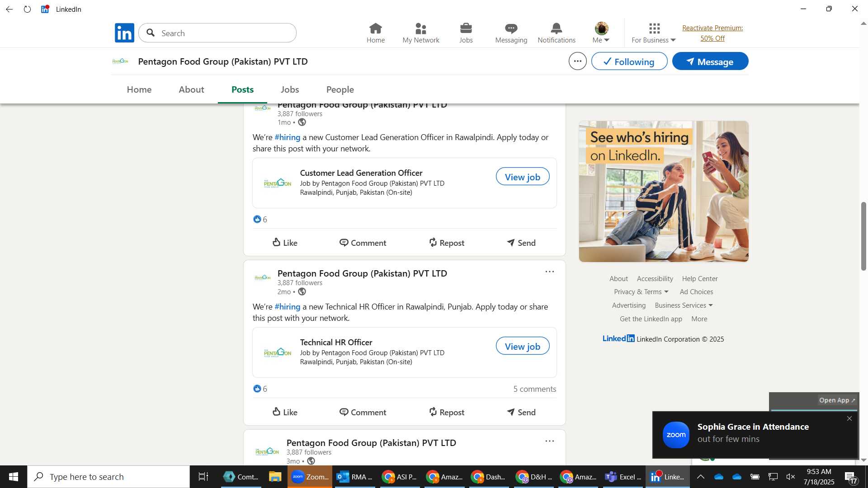Select the Posts tab

point(242,89)
